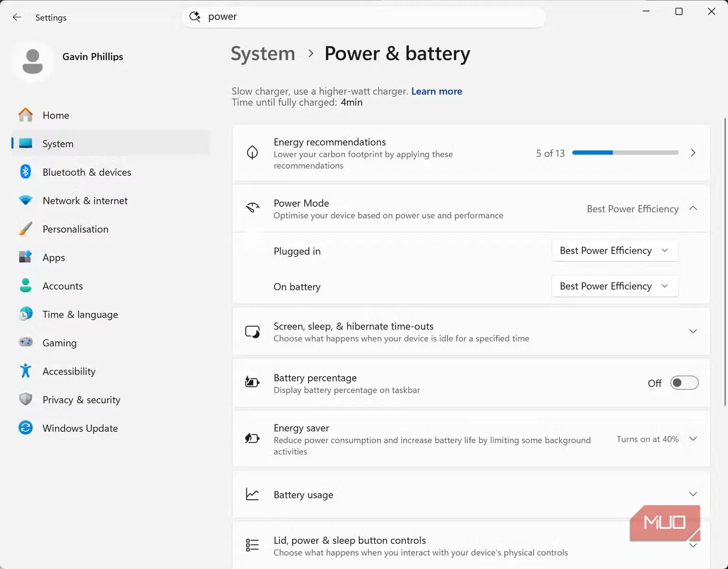The width and height of the screenshot is (728, 569).
Task: Select Bluetooth & devices in sidebar
Action: (111, 172)
